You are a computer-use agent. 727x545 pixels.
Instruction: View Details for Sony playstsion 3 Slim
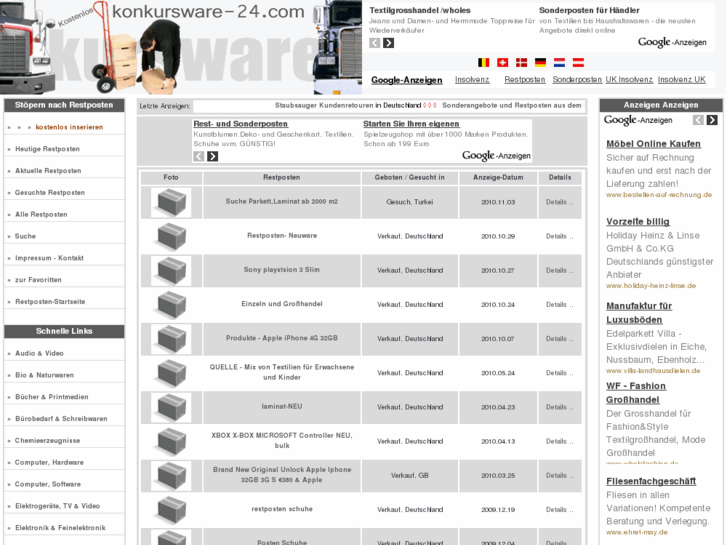coord(559,270)
